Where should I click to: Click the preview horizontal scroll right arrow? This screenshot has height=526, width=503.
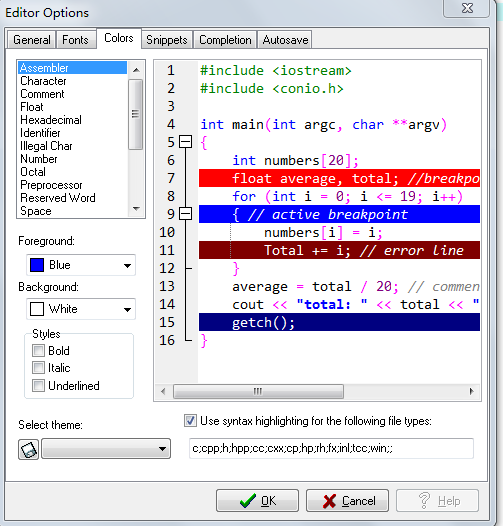(x=471, y=391)
